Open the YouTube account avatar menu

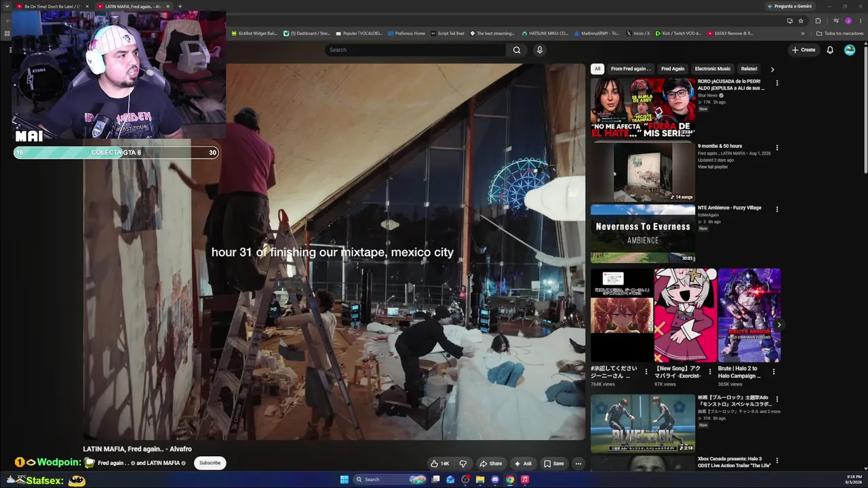pos(850,49)
